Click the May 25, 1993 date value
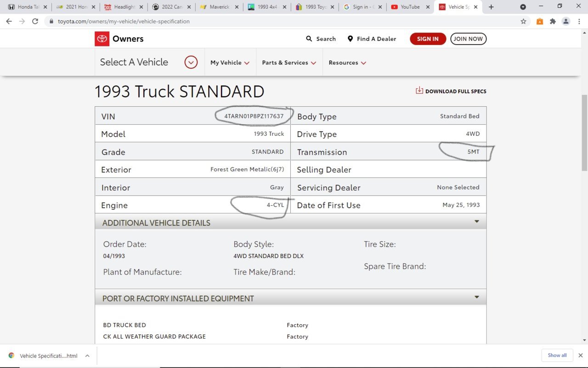This screenshot has height=368, width=588. tap(461, 205)
